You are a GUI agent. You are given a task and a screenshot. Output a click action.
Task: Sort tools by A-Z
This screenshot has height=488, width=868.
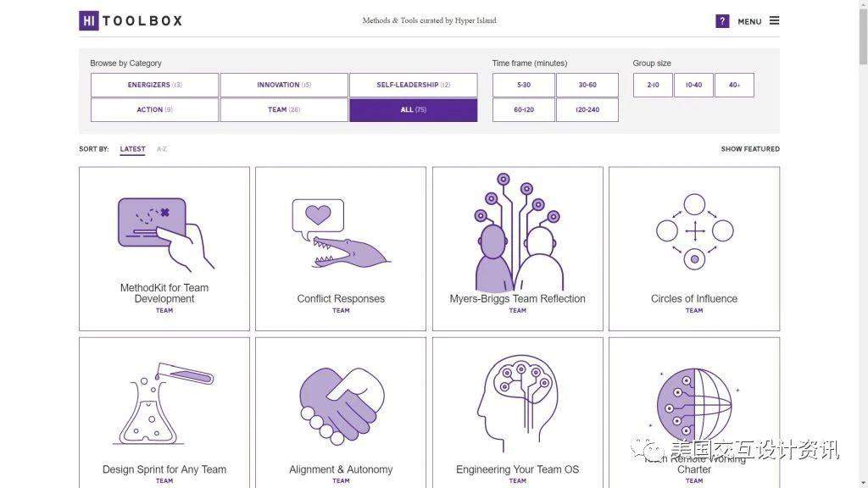tap(162, 149)
